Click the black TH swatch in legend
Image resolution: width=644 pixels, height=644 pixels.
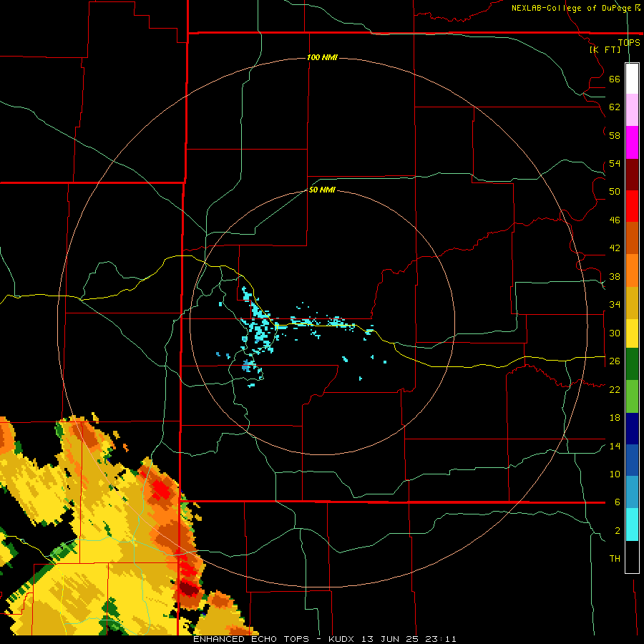click(x=632, y=557)
